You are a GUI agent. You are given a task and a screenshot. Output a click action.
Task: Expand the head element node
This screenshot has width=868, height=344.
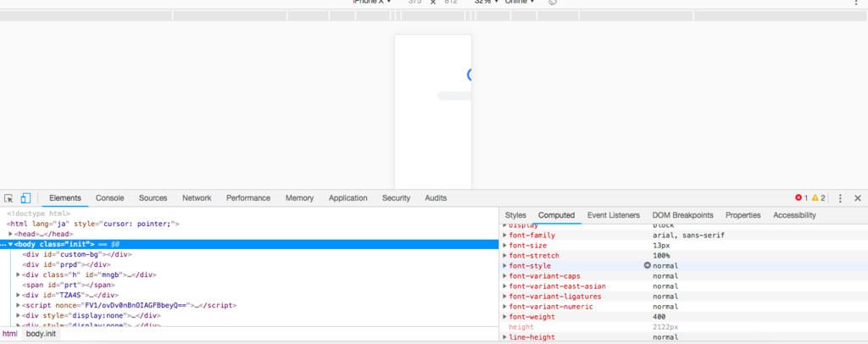(10, 234)
